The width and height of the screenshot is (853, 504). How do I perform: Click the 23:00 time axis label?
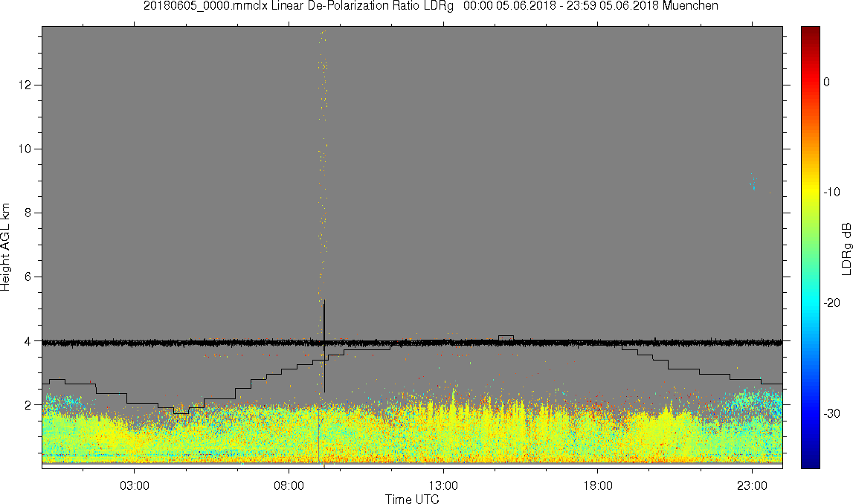coord(753,485)
